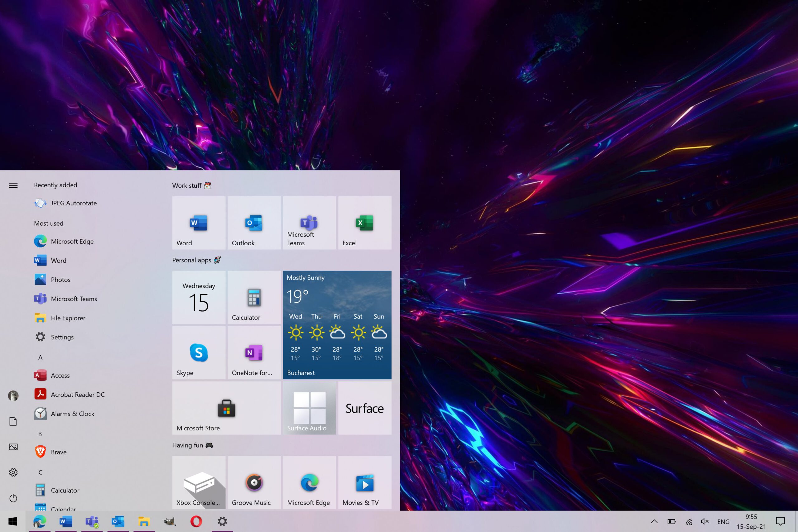798x532 pixels.
Task: Open the Microsoft Store tile
Action: tap(226, 408)
